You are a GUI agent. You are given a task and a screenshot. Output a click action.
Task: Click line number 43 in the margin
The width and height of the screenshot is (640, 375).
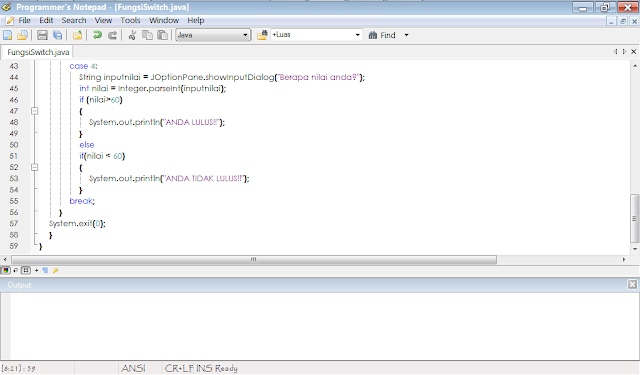14,66
